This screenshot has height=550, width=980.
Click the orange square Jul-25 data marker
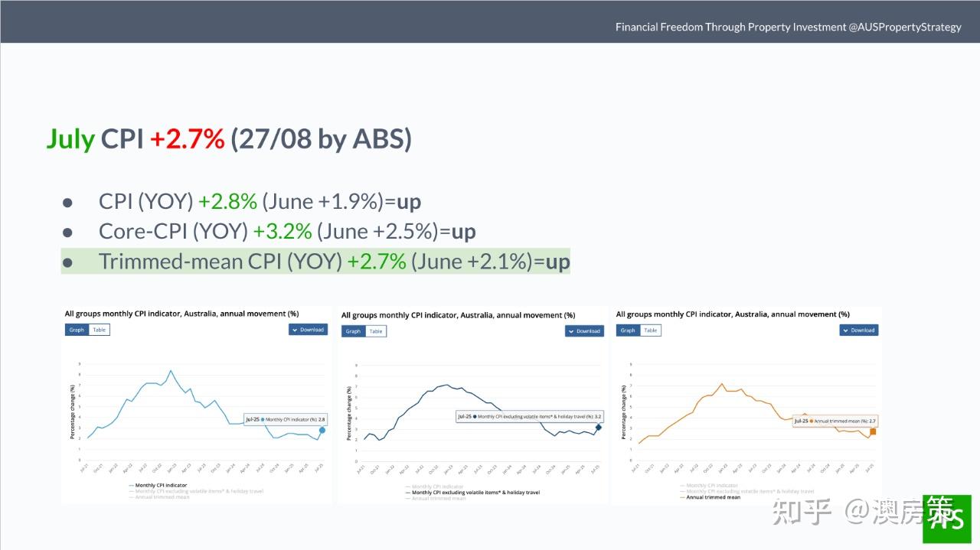point(873,431)
